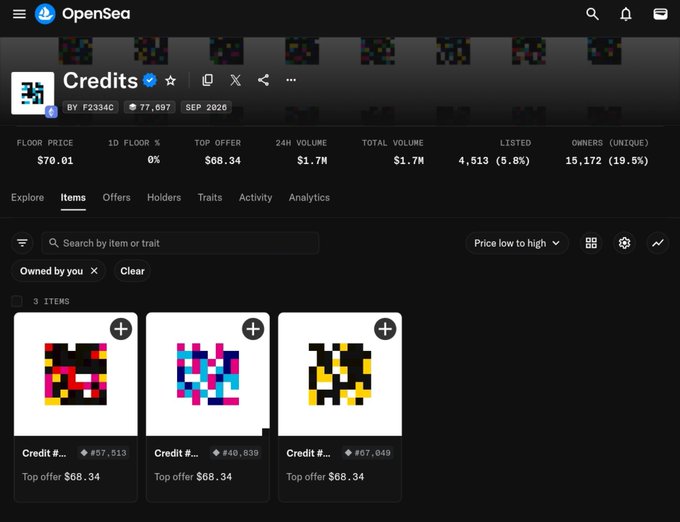This screenshot has width=680, height=522.
Task: Open the wallet icon
Action: 660,14
